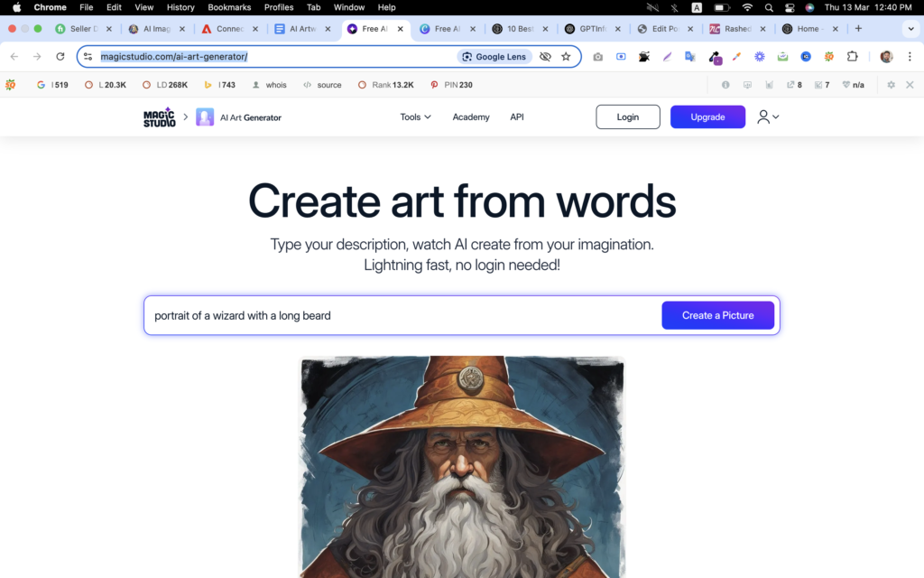Open Chrome's three-dot menu
The image size is (924, 578).
[910, 57]
